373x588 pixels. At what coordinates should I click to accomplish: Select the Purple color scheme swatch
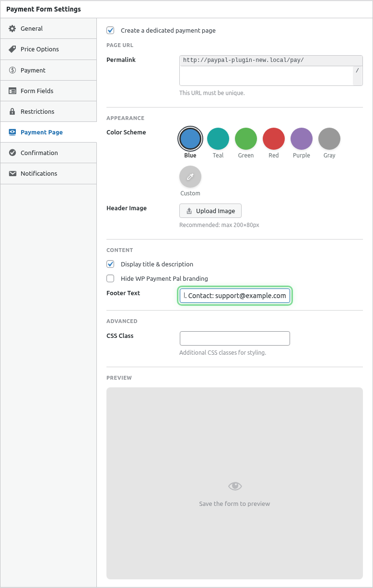tap(301, 138)
